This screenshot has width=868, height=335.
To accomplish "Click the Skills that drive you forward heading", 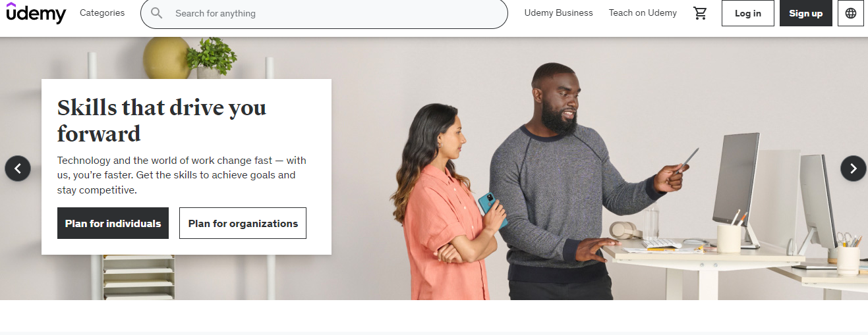I will (x=161, y=120).
